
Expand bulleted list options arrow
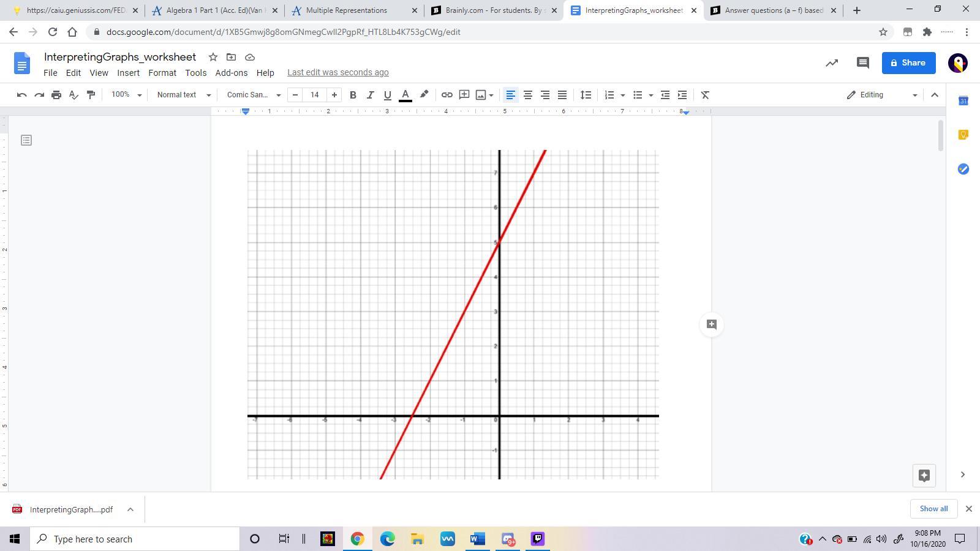[x=651, y=95]
